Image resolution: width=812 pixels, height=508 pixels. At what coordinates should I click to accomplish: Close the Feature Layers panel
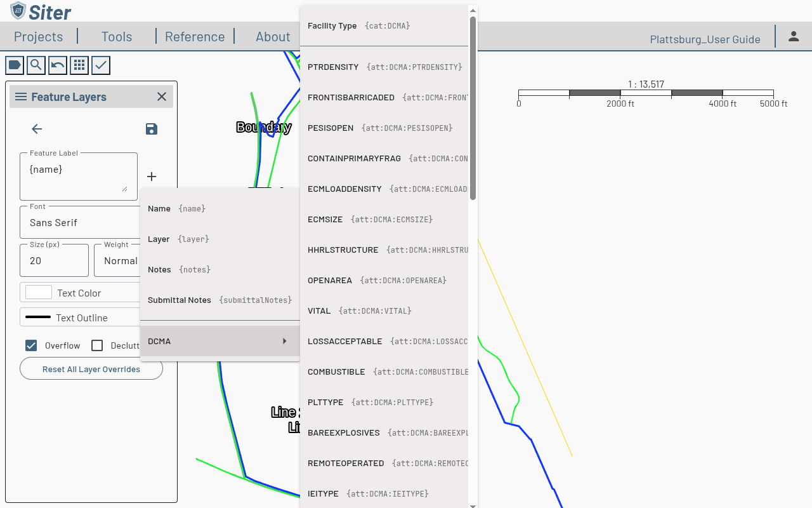(162, 97)
